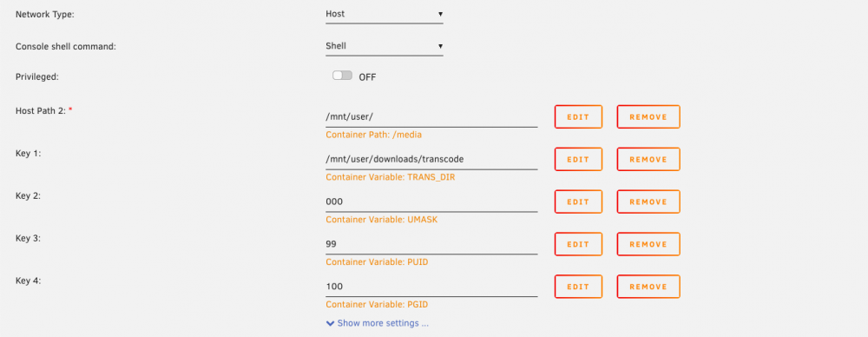Open the Network Type dropdown
Screen dimensions: 868x337
coord(385,14)
